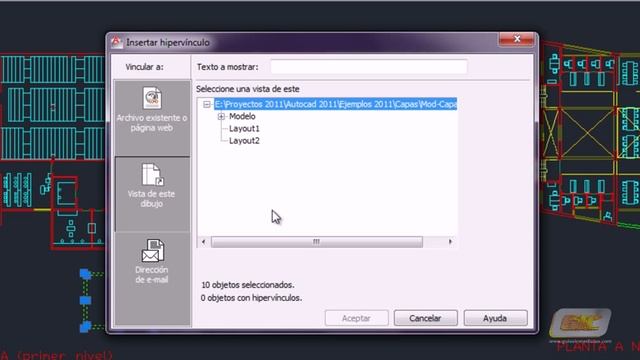Image resolution: width=640 pixels, height=360 pixels.
Task: Click the horizontal scrollbar right arrow
Action: [450, 242]
